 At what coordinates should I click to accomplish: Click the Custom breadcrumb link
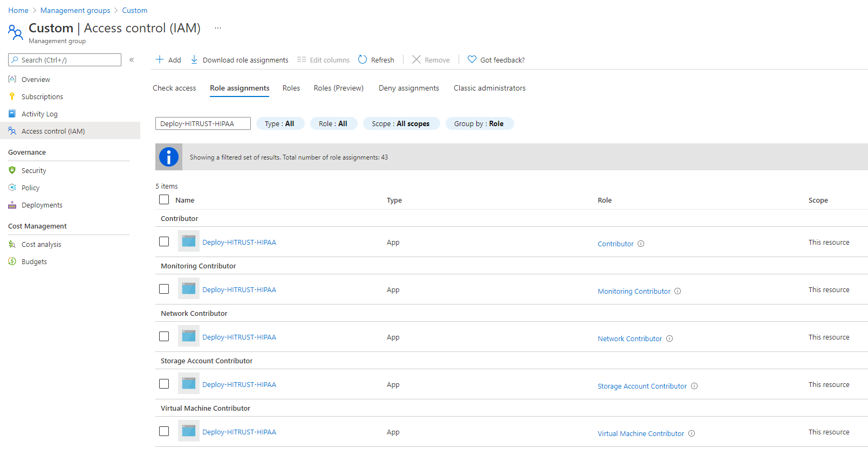coord(135,10)
